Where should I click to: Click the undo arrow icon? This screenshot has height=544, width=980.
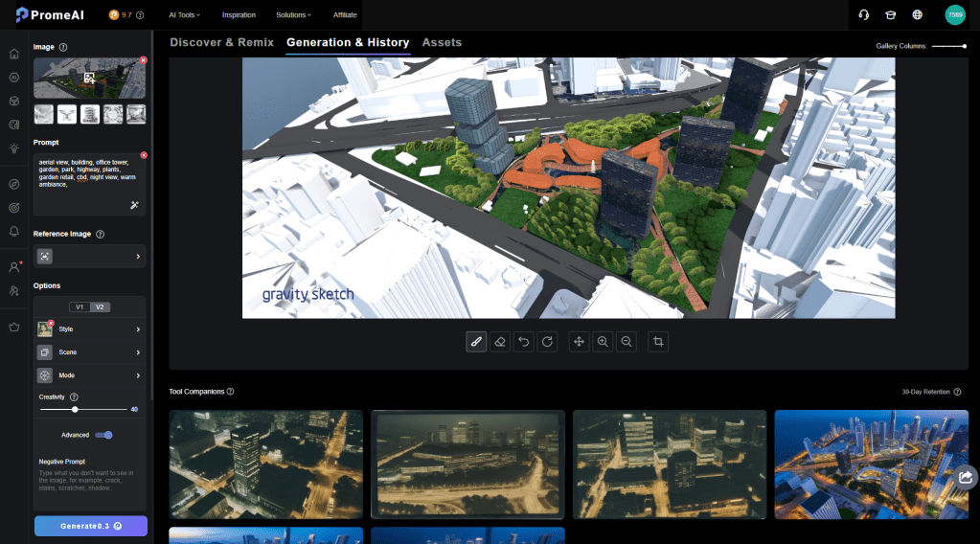524,342
